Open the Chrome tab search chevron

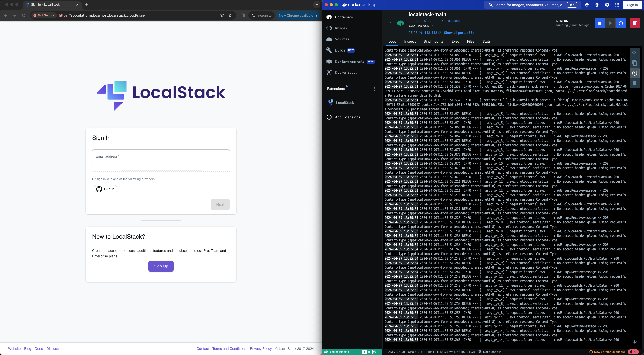(x=316, y=4)
